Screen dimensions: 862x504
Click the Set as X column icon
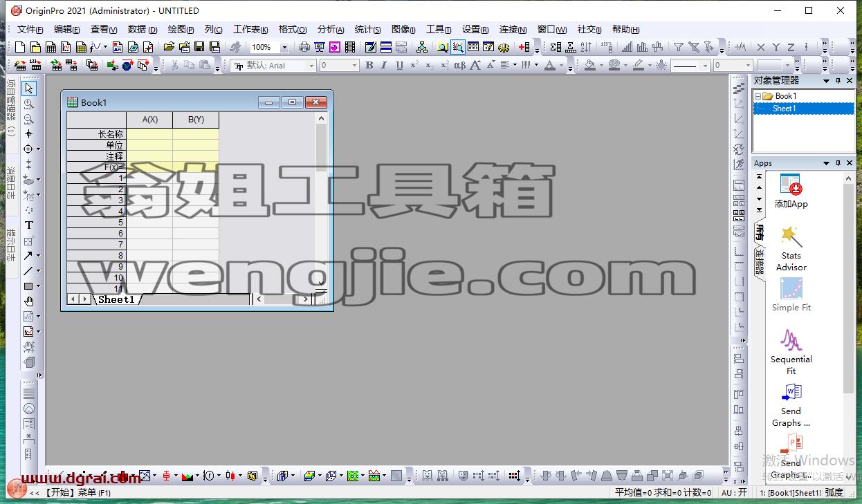(x=761, y=47)
